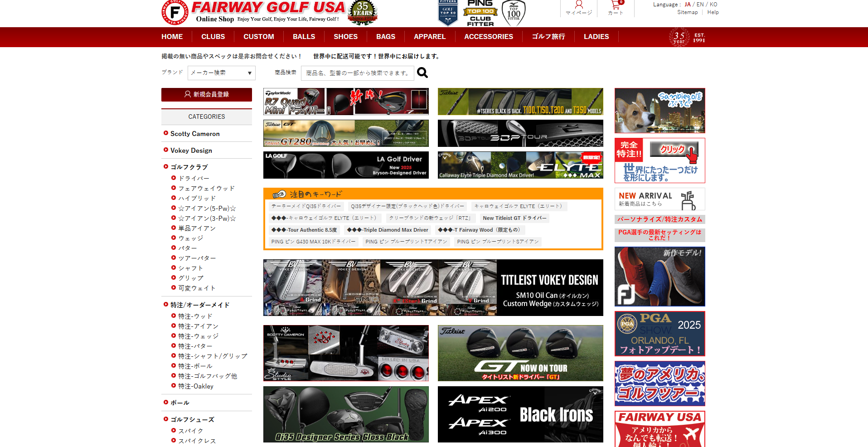868x447 pixels.
Task: Click the 新規会員登録 registration button
Action: 207,94
